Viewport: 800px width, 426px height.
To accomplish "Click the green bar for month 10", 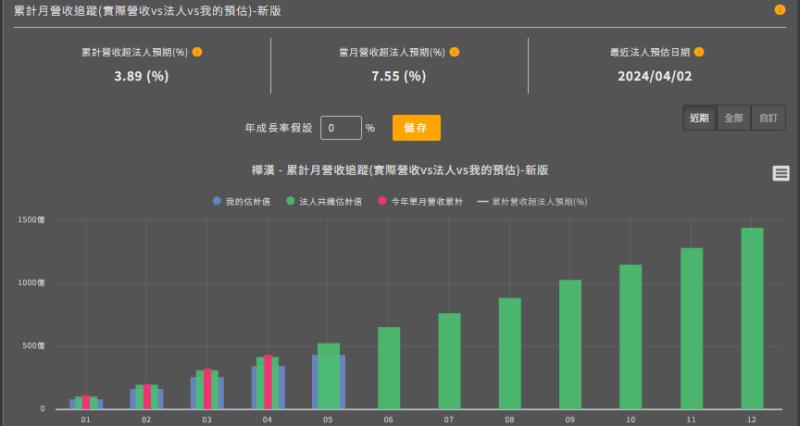I will click(x=631, y=337).
